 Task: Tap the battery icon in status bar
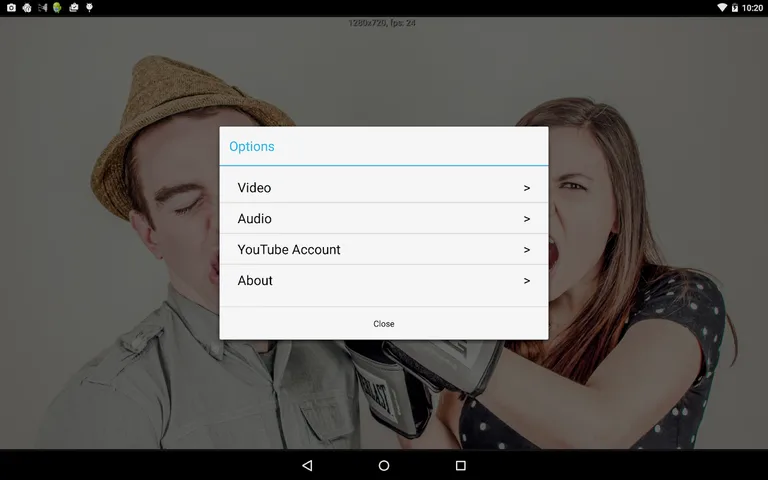[x=735, y=7]
